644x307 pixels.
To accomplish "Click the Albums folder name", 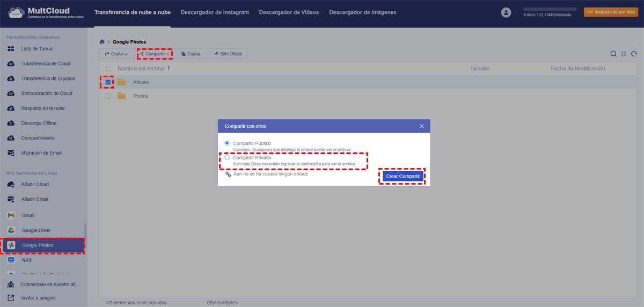I will [141, 82].
